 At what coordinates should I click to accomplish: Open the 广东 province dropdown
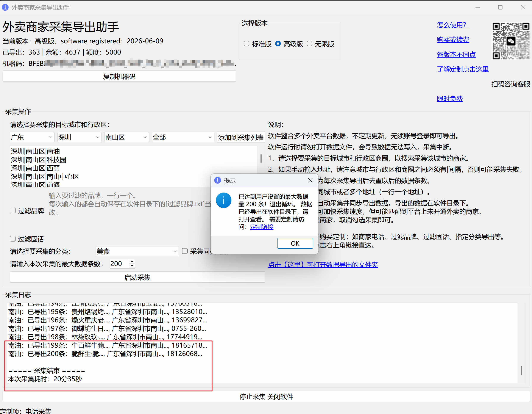(32, 137)
